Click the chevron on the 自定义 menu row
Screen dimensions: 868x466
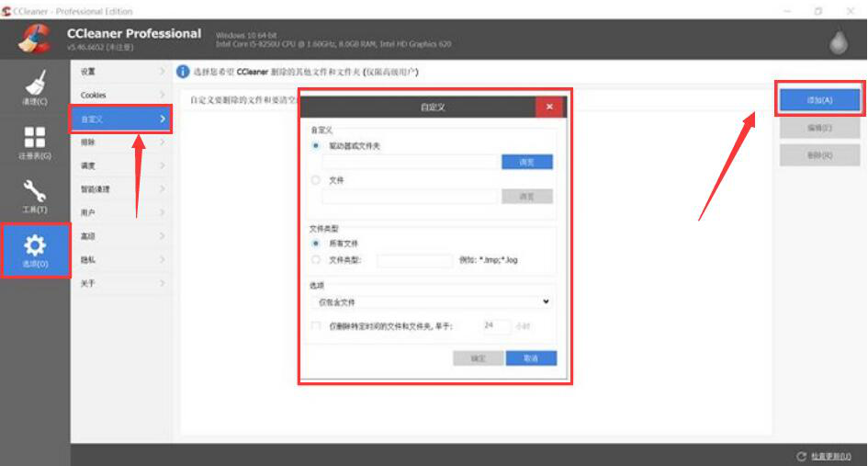pos(163,119)
